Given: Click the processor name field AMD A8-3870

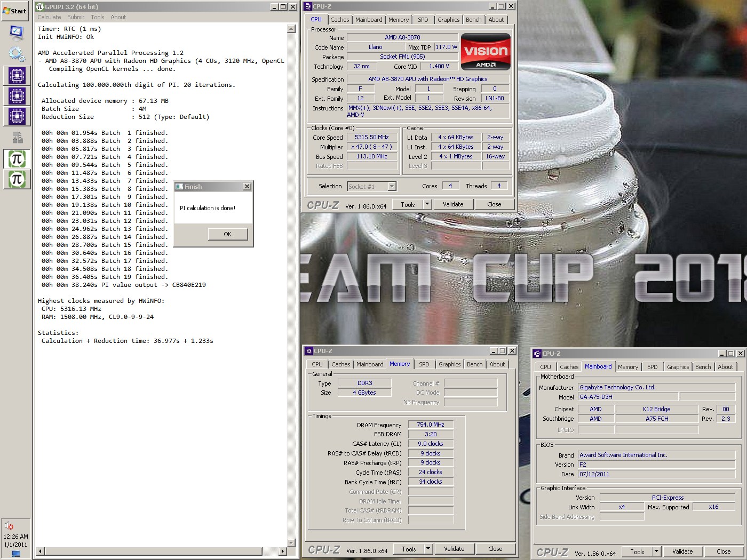Looking at the screenshot, I should [x=402, y=37].
